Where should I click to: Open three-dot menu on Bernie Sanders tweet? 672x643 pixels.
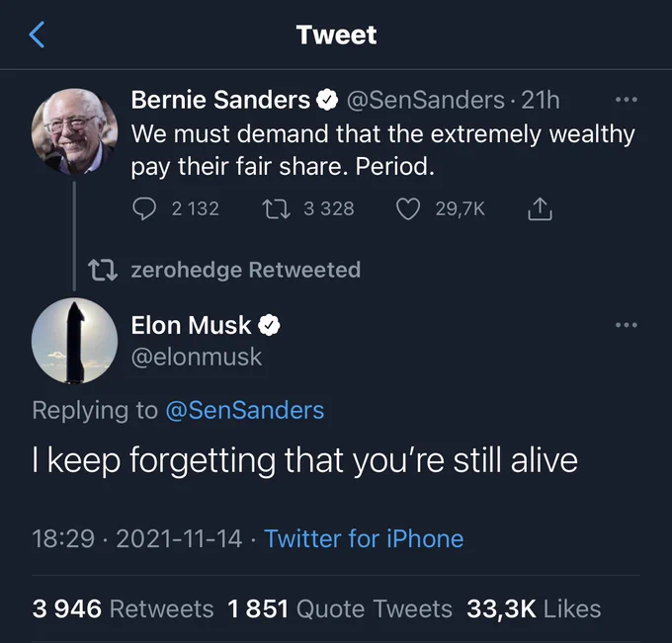click(x=627, y=100)
